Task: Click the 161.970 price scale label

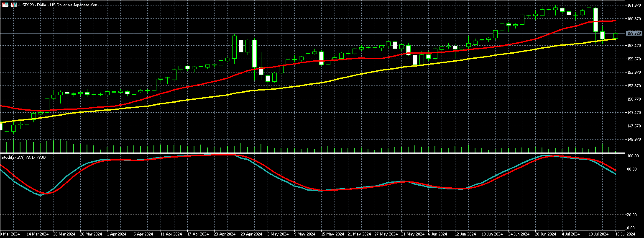Action: click(x=634, y=5)
